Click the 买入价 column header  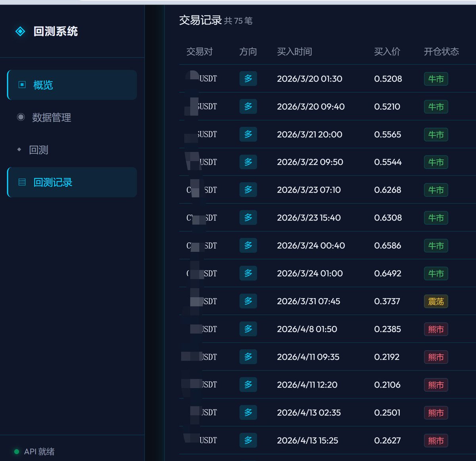(387, 52)
